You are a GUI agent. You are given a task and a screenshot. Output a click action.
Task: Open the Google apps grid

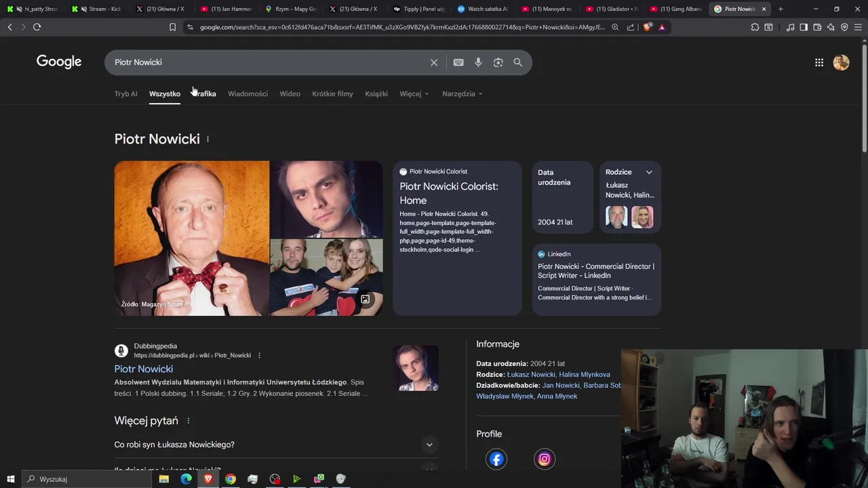point(819,62)
